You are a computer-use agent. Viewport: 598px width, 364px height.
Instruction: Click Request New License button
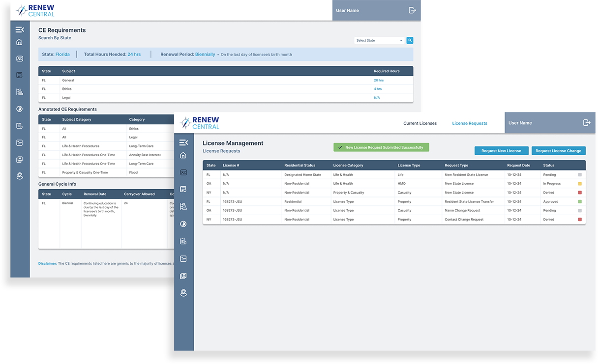point(501,151)
